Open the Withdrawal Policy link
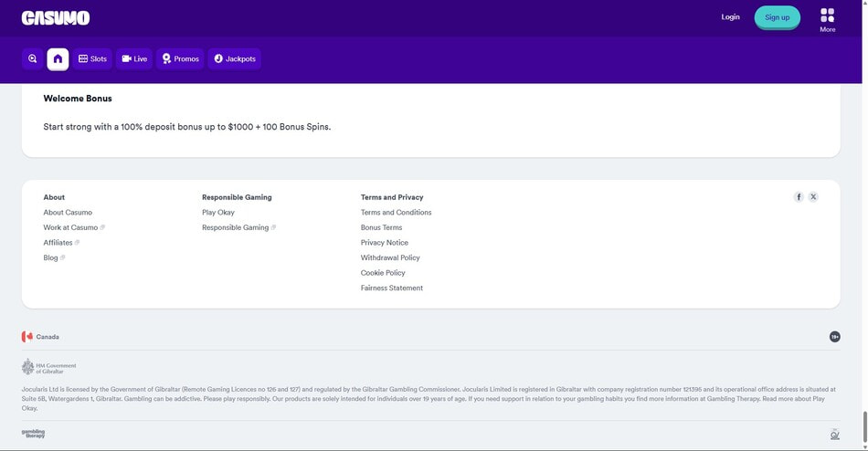Image resolution: width=868 pixels, height=451 pixels. (x=390, y=257)
